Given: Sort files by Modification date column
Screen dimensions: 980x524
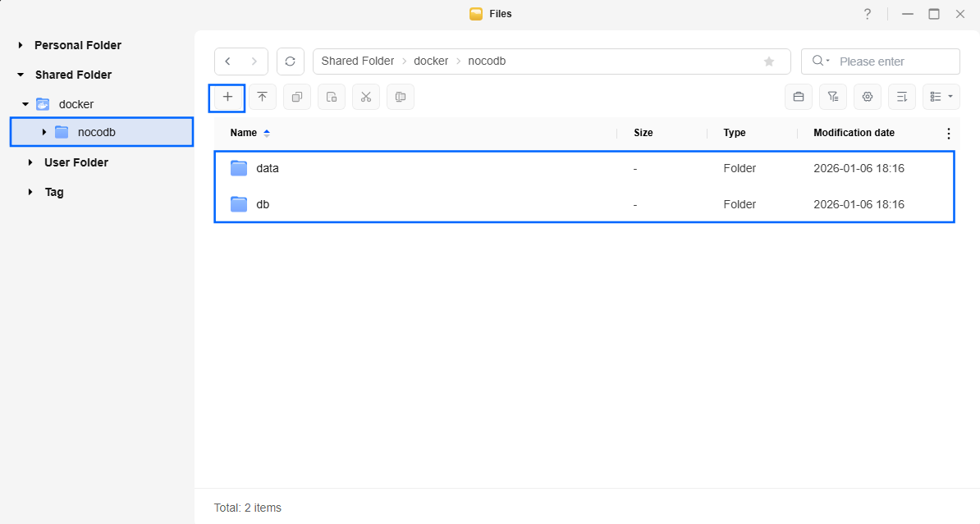Looking at the screenshot, I should tap(854, 133).
